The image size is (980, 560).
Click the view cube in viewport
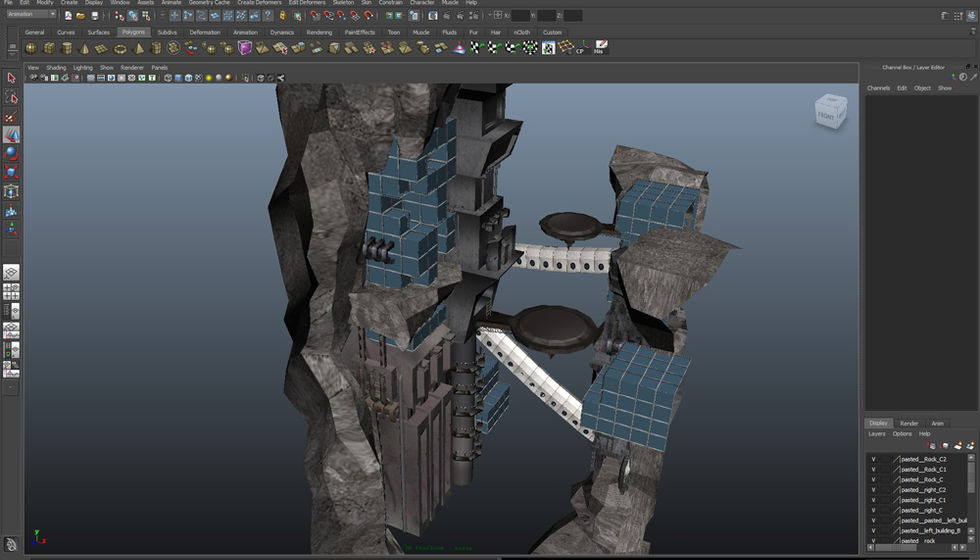click(x=828, y=112)
